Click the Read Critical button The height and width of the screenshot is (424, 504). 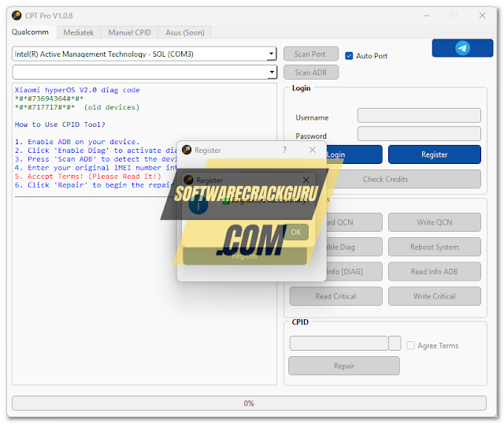click(336, 296)
